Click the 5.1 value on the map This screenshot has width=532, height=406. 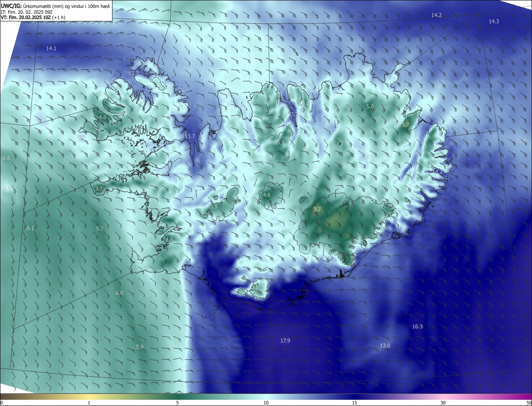pyautogui.click(x=281, y=143)
